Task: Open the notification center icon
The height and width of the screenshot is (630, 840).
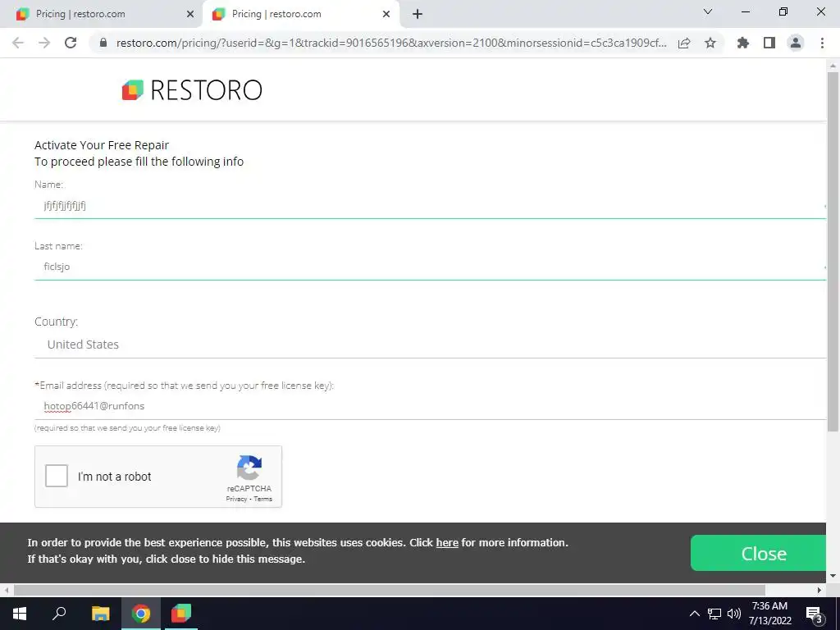Action: (814, 614)
